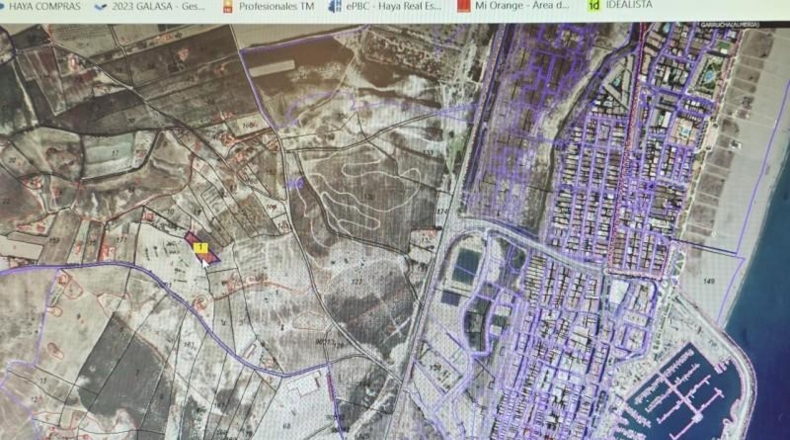Click the blue ePBC favicon

click(x=334, y=7)
